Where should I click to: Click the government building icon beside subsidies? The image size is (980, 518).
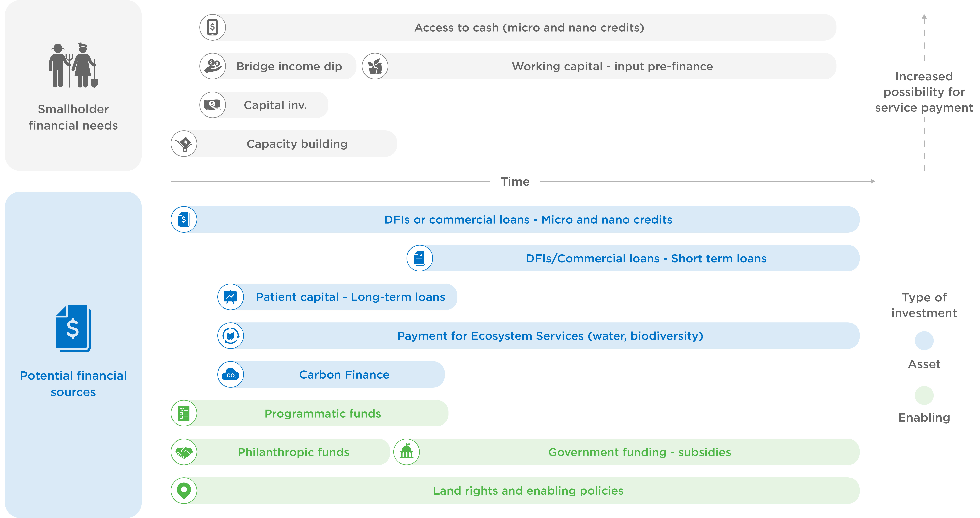pos(407,452)
